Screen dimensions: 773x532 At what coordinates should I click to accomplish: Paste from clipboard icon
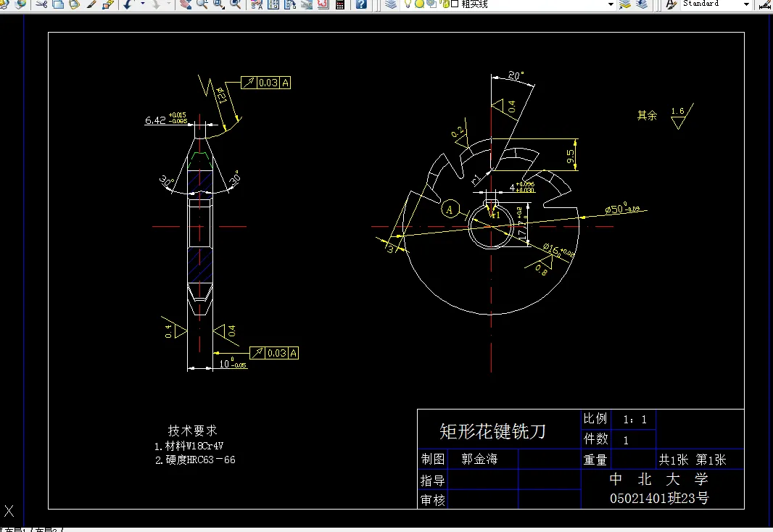click(x=75, y=4)
